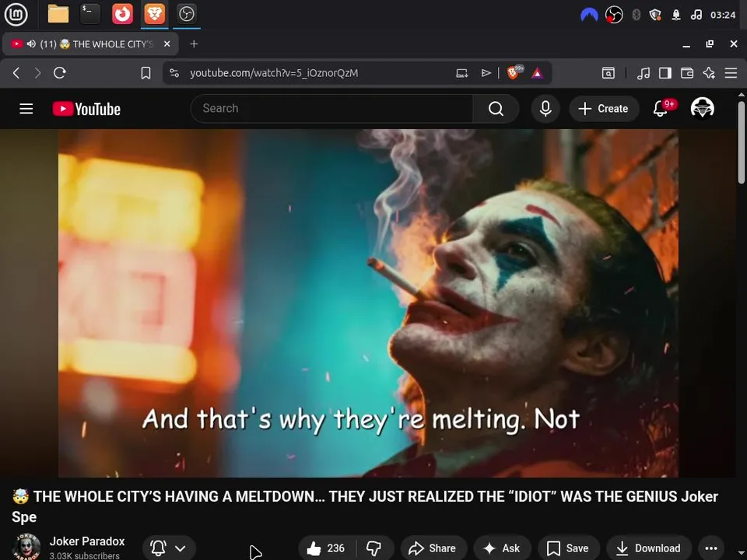Click the Joker video player

368,303
